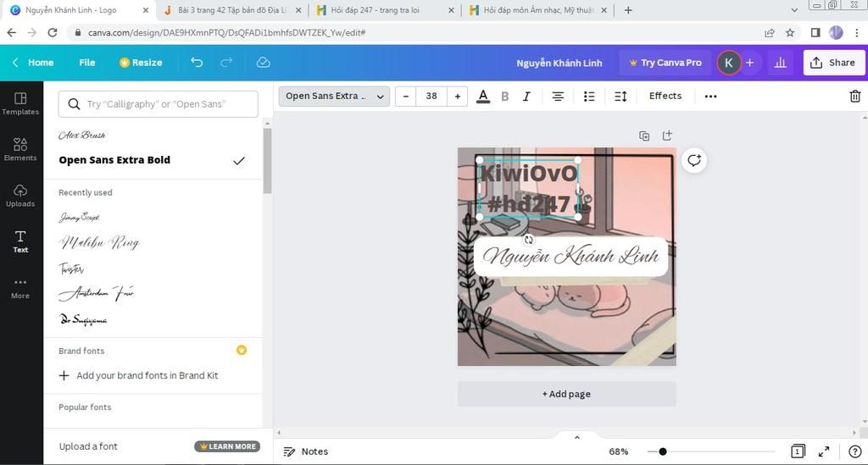The width and height of the screenshot is (868, 465).
Task: Open text spacing options
Action: 620,97
